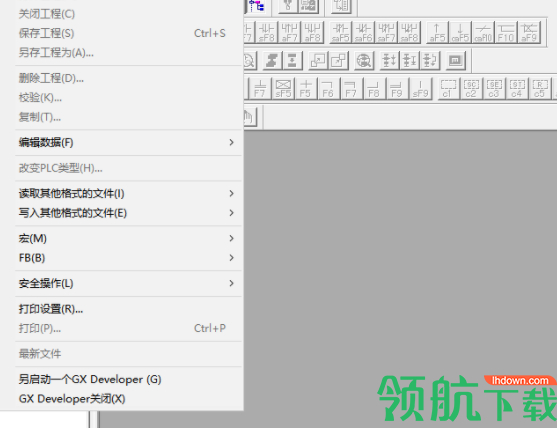Screen dimensions: 557x428
Task: Click the aF7 rising pulse branch icon
Action: pyautogui.click(x=290, y=32)
